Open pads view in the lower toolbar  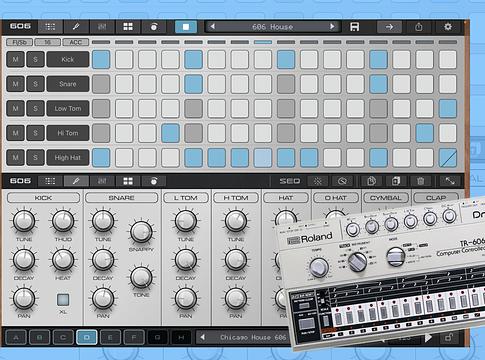(x=128, y=181)
